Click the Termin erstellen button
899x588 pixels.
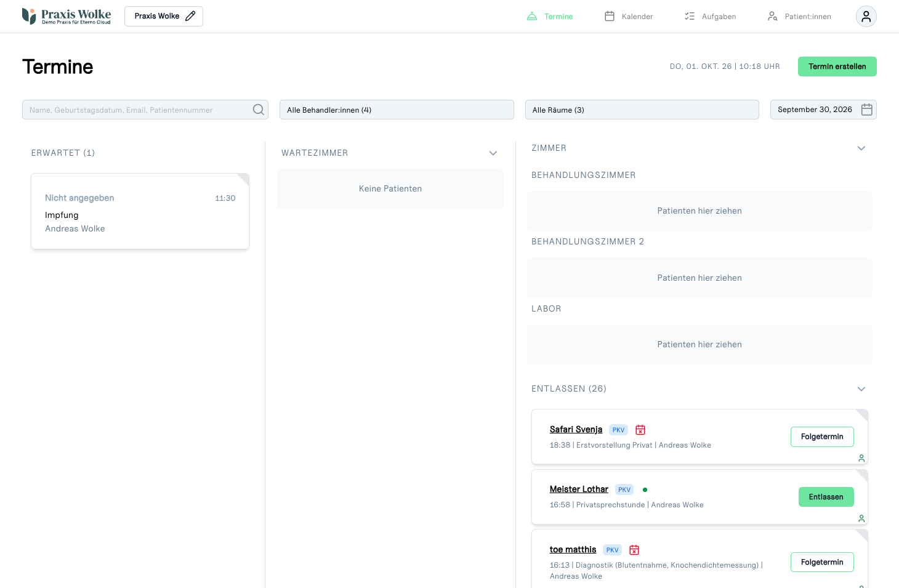(x=837, y=66)
